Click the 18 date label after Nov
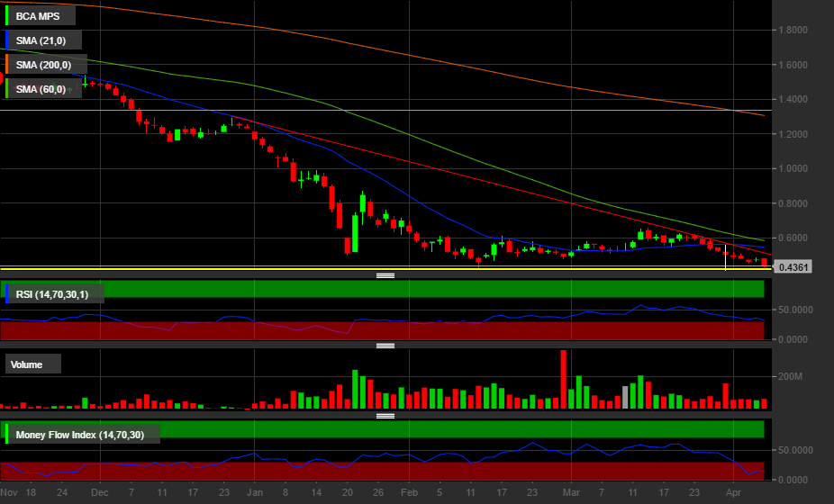 pos(31,492)
